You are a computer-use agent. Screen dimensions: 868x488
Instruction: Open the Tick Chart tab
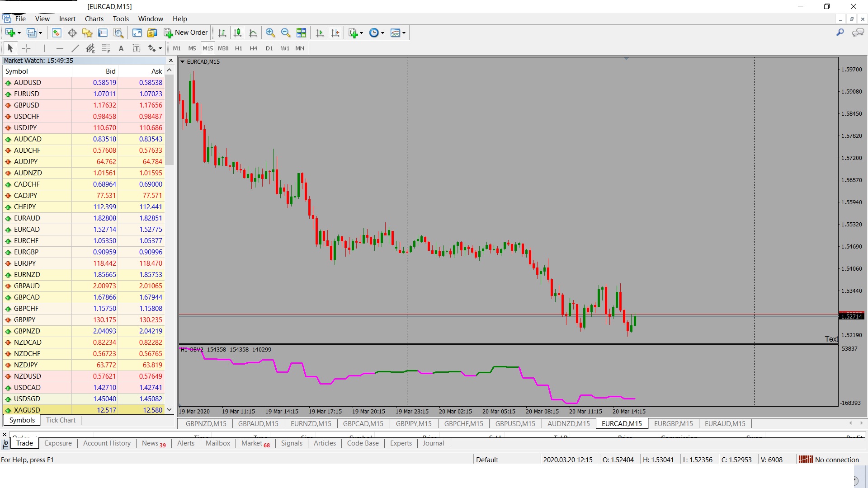click(x=61, y=420)
